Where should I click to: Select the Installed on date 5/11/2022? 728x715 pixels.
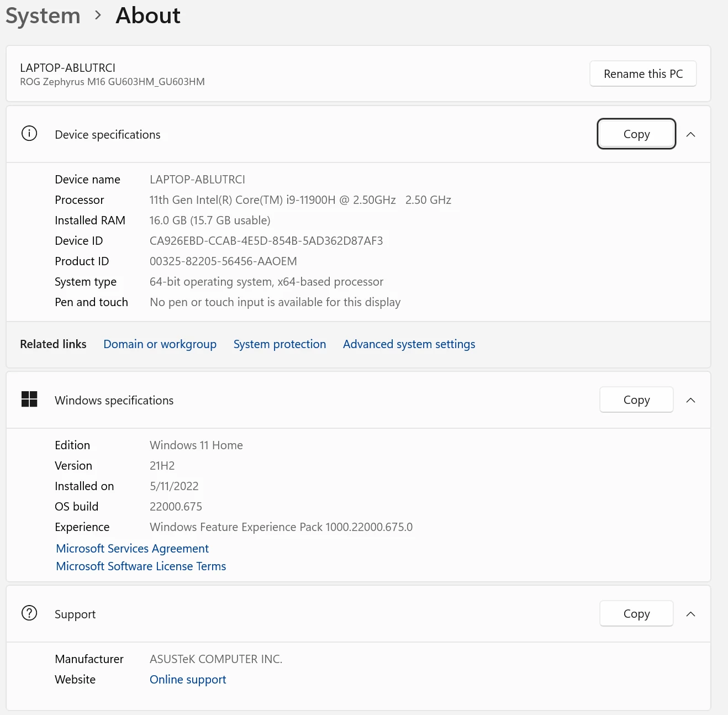pyautogui.click(x=174, y=486)
